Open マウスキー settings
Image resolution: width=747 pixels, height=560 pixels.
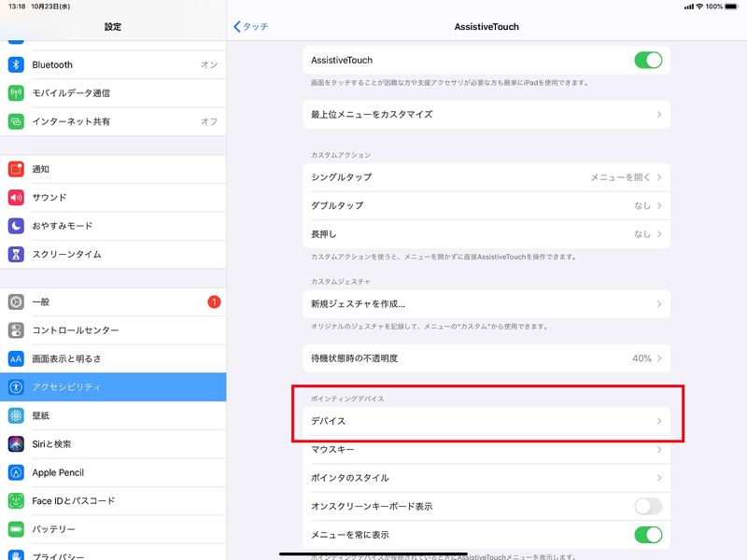(486, 450)
